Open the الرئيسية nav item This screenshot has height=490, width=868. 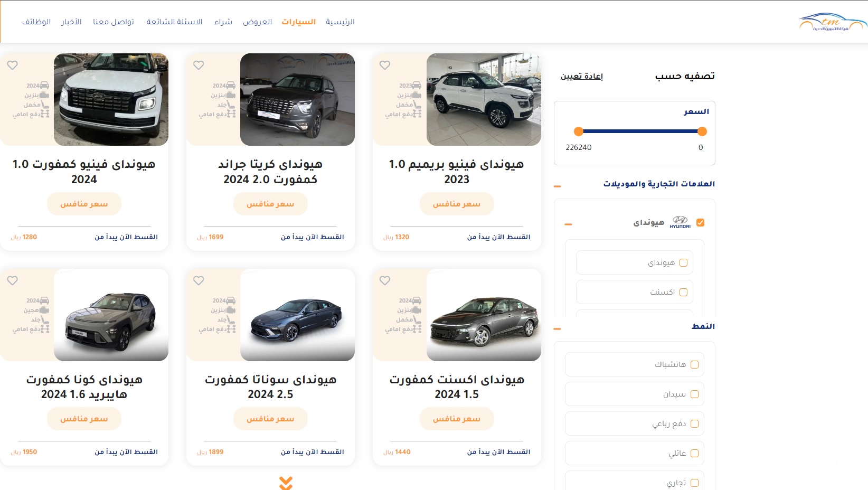pos(340,22)
